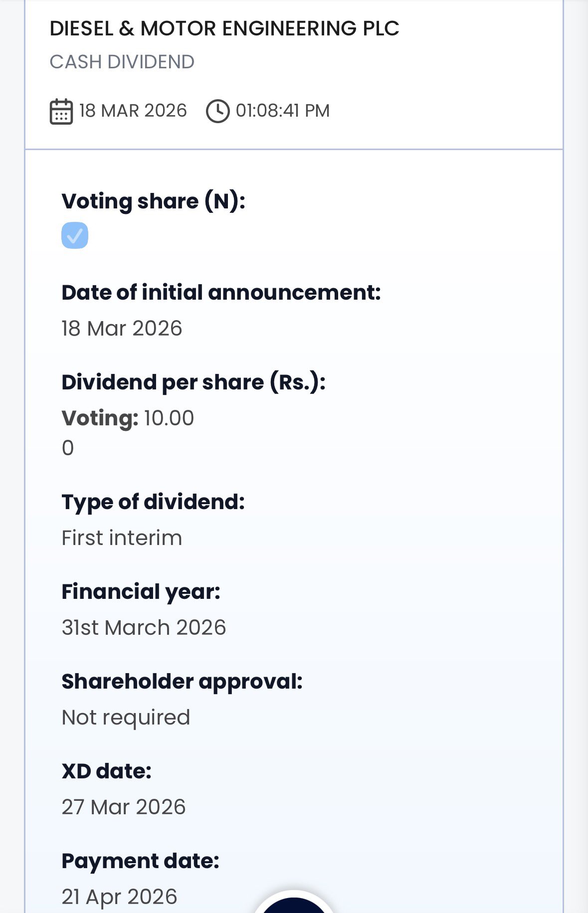Click the XD date value 27 Mar 2026
Image resolution: width=588 pixels, height=913 pixels.
(123, 807)
